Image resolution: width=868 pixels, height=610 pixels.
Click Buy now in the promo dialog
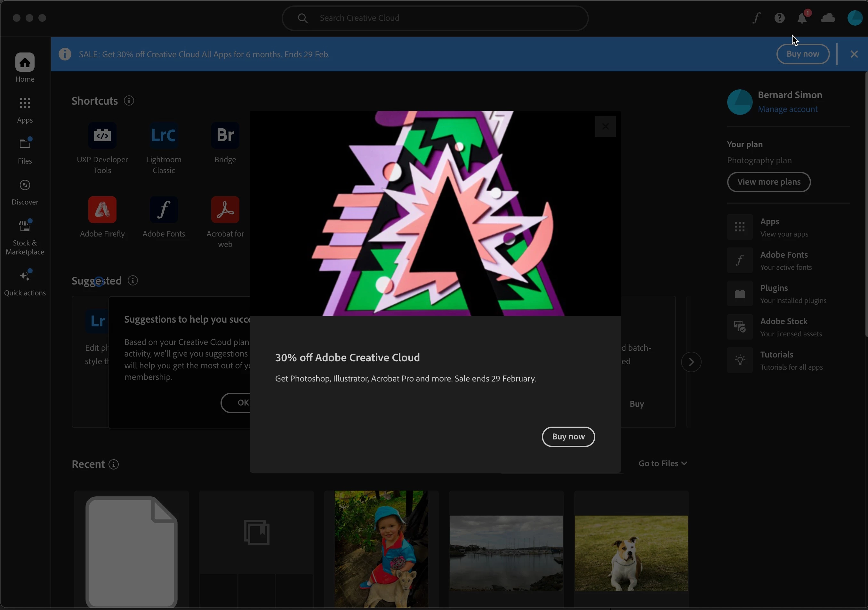pos(568,437)
